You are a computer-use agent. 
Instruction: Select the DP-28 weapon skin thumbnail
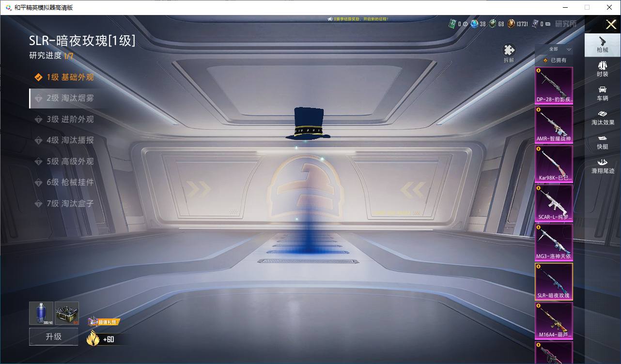click(554, 86)
